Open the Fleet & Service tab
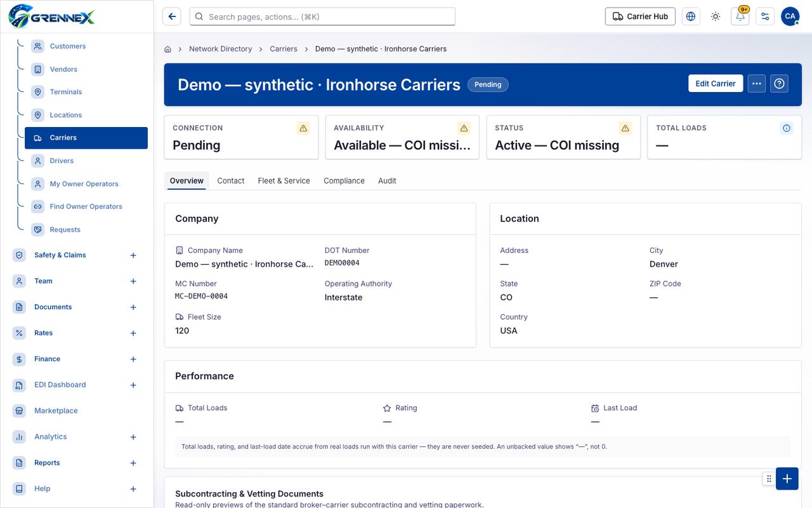 click(x=284, y=181)
